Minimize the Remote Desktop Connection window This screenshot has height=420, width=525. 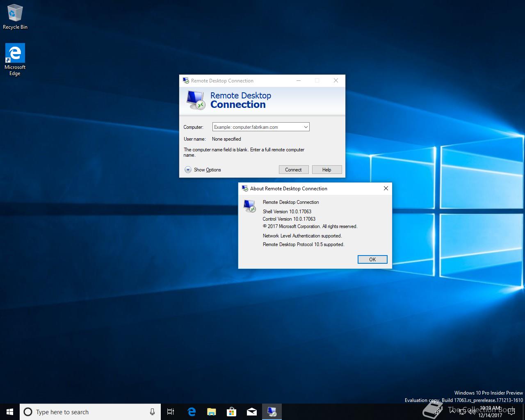pos(299,80)
